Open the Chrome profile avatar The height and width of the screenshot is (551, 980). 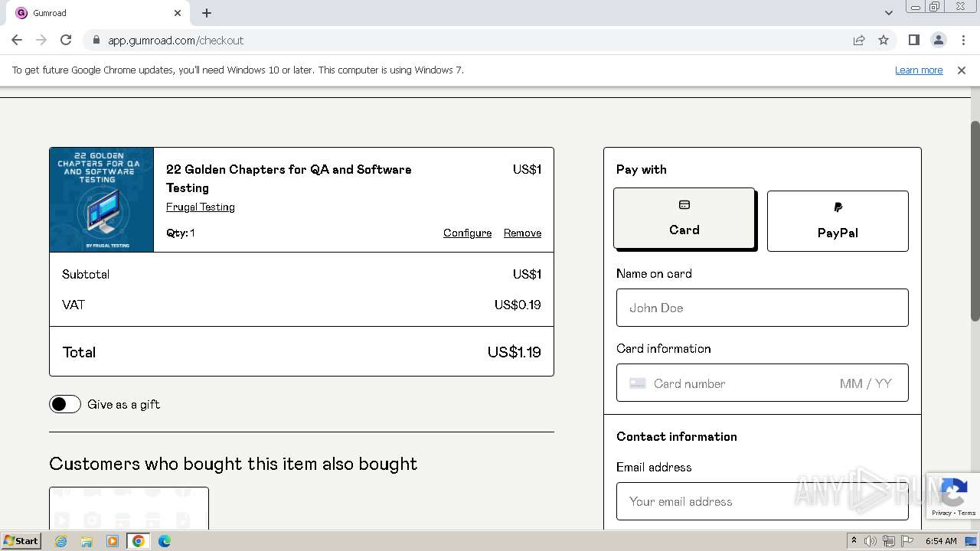click(x=938, y=41)
